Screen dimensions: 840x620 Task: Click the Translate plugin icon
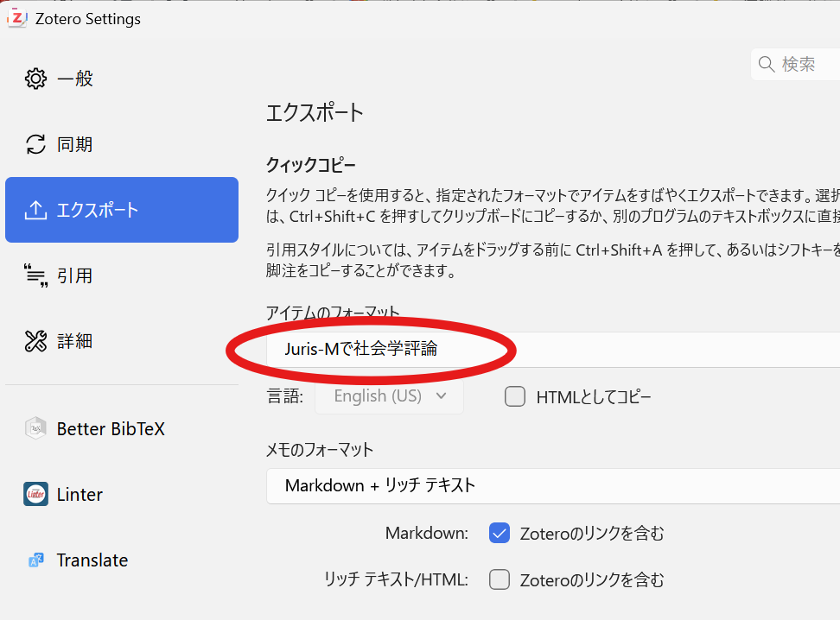coord(36,560)
